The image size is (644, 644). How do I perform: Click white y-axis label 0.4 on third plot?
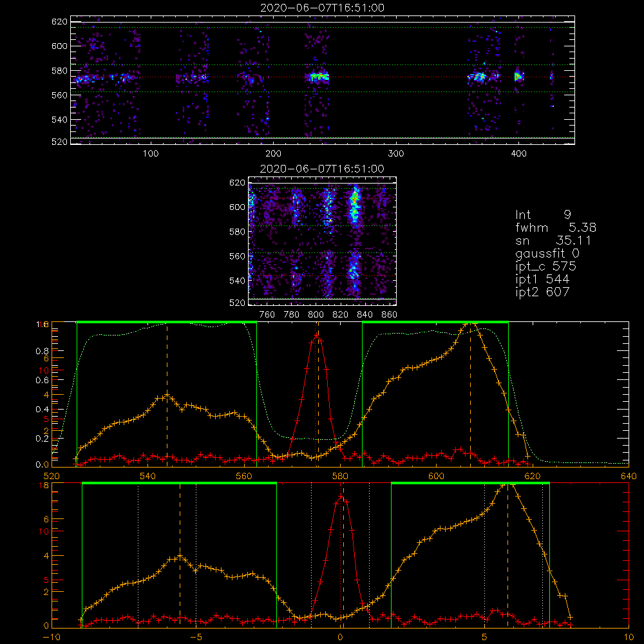click(x=43, y=410)
